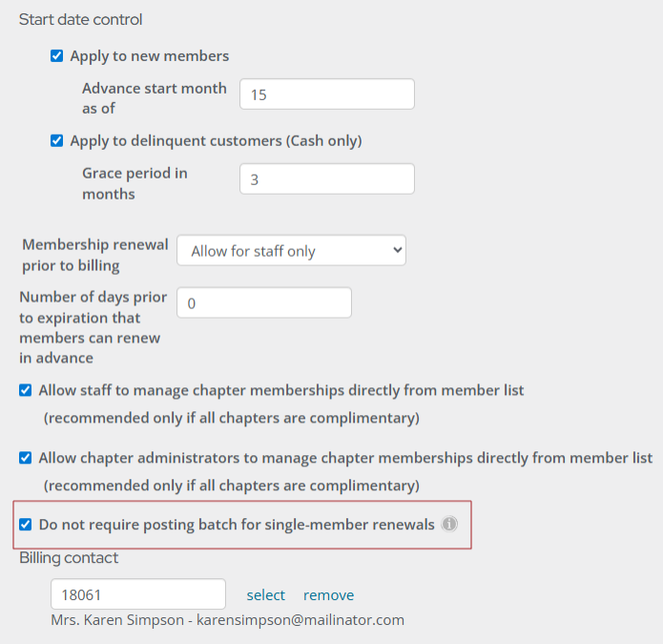Click the days prior to expiration input
663x644 pixels.
click(264, 303)
